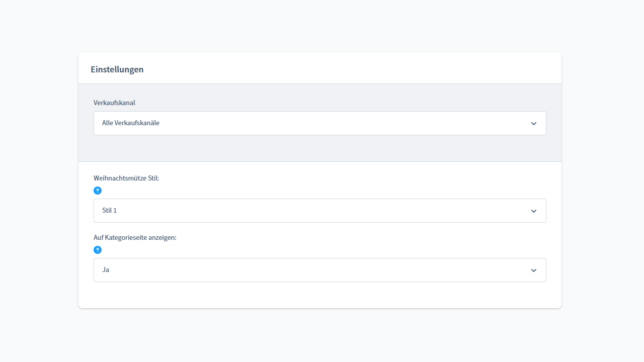The height and width of the screenshot is (362, 644).
Task: Click the middle of the Alle Verkaufskanäle field
Action: 319,123
